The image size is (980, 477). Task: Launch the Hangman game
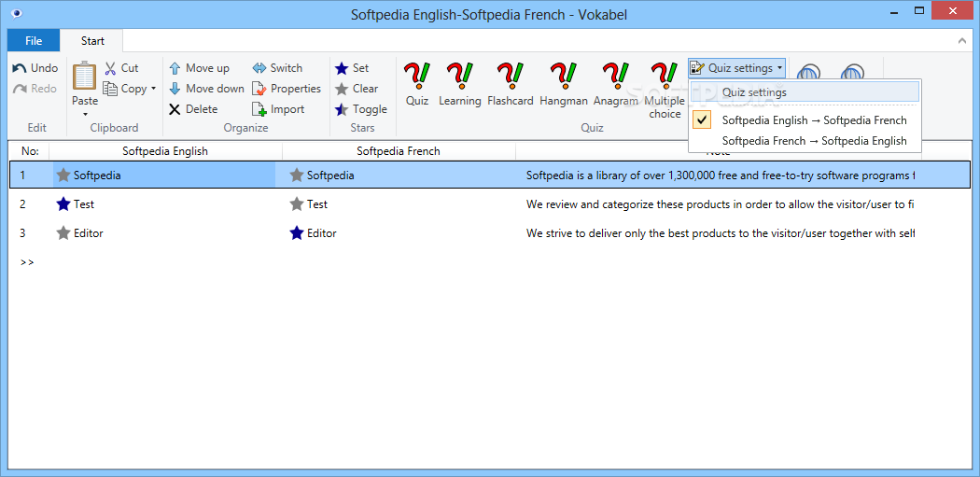coord(564,84)
